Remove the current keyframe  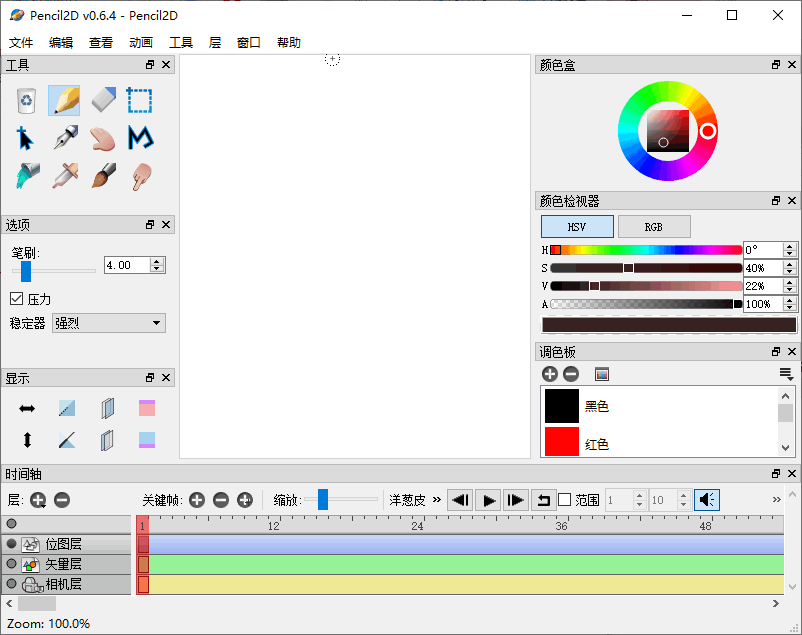pyautogui.click(x=221, y=500)
